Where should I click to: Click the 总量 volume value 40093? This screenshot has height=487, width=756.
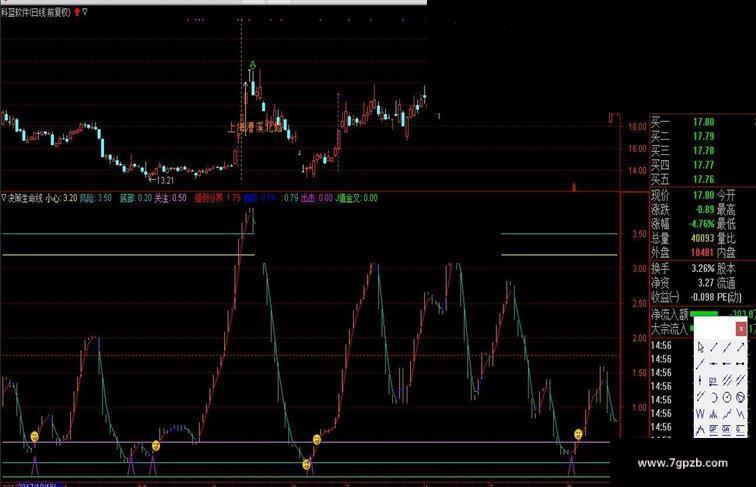pyautogui.click(x=702, y=238)
